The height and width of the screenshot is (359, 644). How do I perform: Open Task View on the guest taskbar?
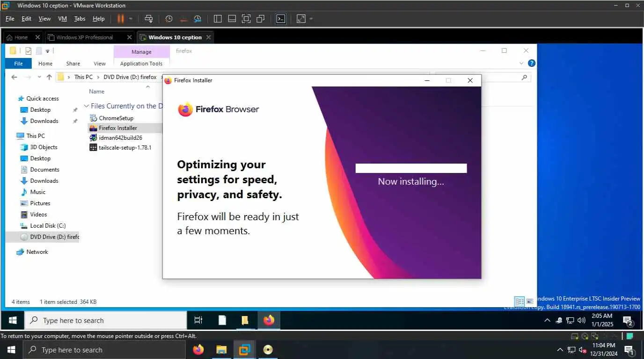pyautogui.click(x=198, y=320)
